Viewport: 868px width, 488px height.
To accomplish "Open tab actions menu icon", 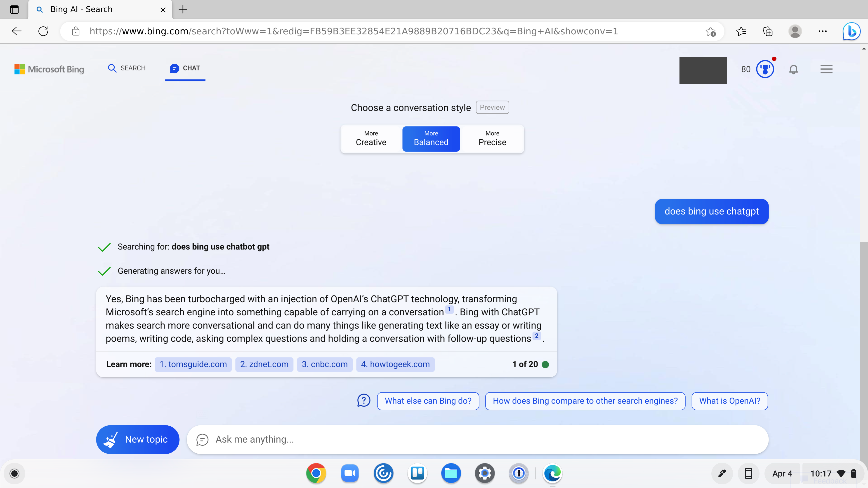I will pyautogui.click(x=14, y=9).
